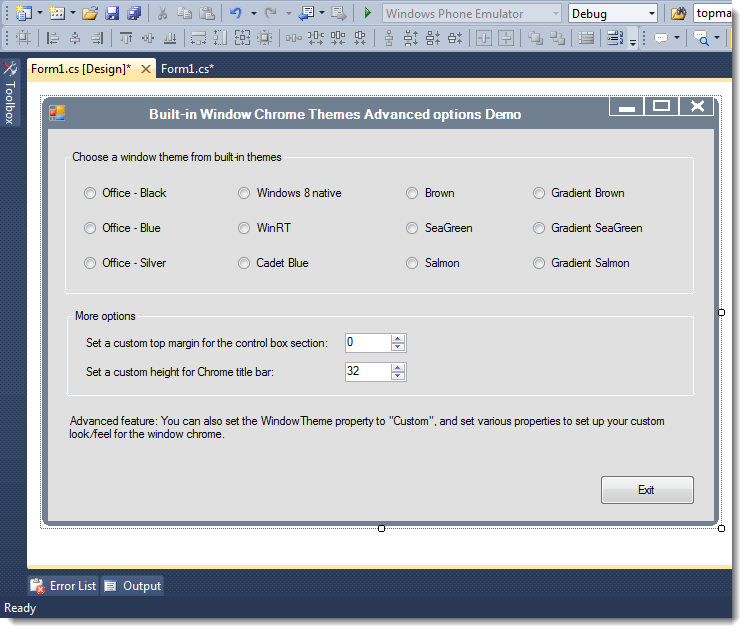Expand the Toolbox side panel
The height and width of the screenshot is (633, 747).
pos(10,93)
